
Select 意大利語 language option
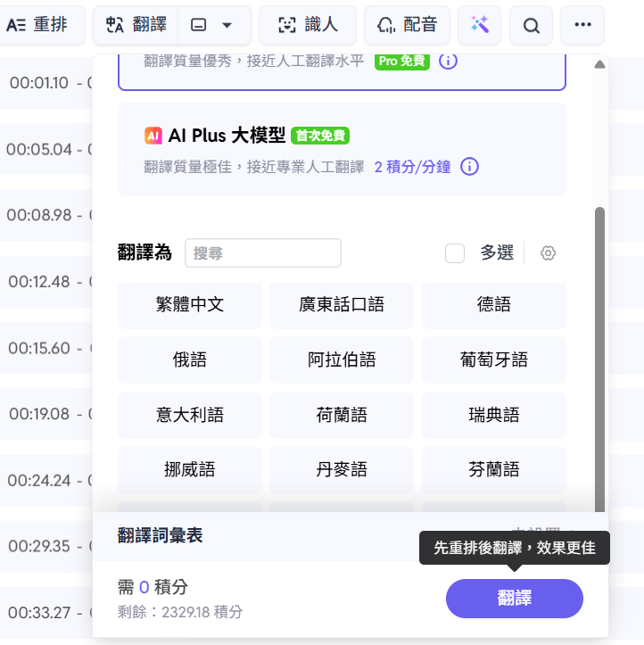point(190,415)
